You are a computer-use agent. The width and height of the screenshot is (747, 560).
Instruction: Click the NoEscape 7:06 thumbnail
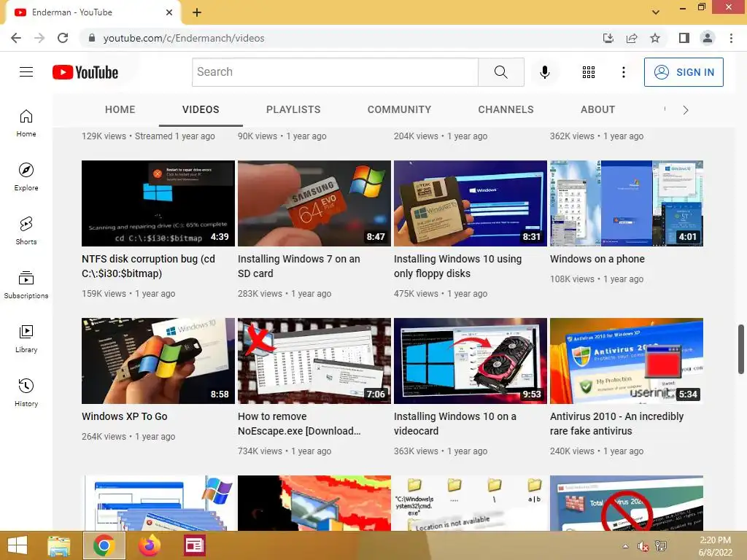tap(314, 361)
